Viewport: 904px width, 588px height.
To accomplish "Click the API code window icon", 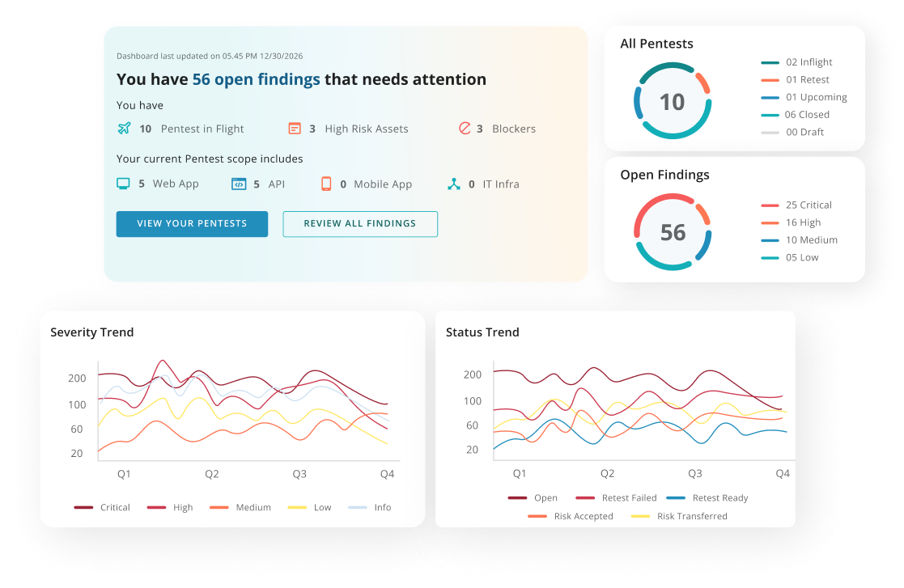I will [239, 184].
